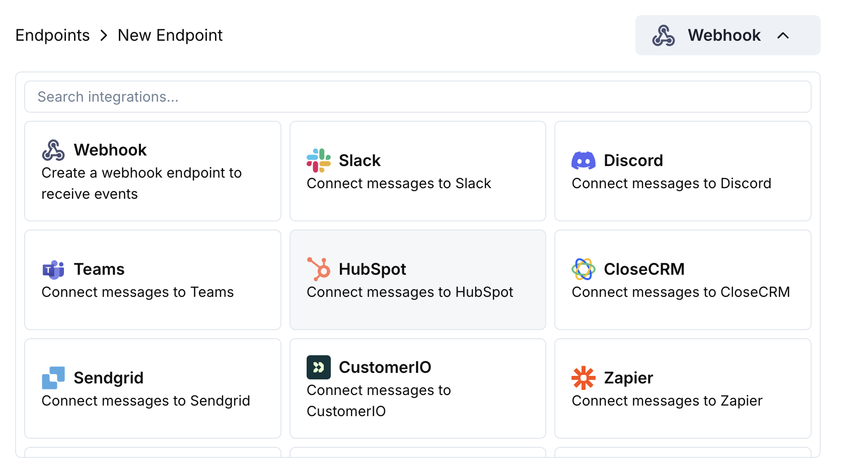Select the Webhook icon in the header button
The width and height of the screenshot is (868, 474).
pos(664,35)
